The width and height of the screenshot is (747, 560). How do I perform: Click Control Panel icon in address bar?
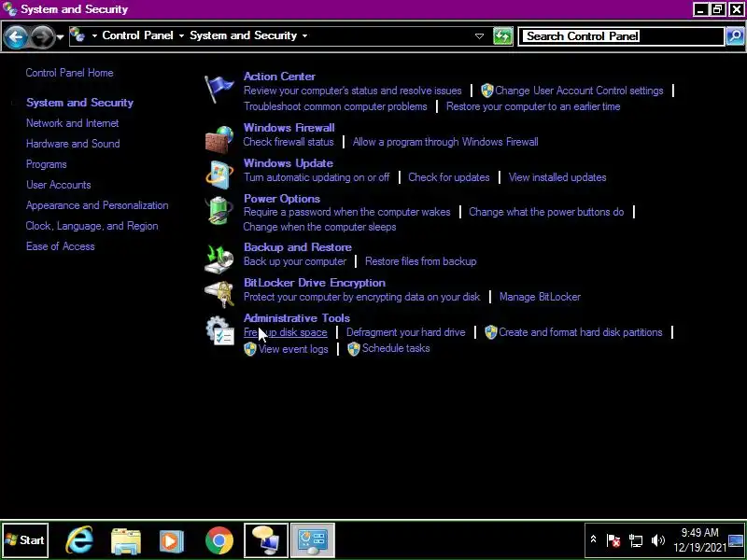78,35
